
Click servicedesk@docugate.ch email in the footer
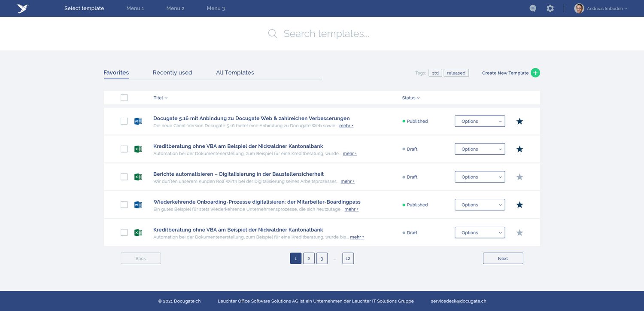(x=459, y=301)
